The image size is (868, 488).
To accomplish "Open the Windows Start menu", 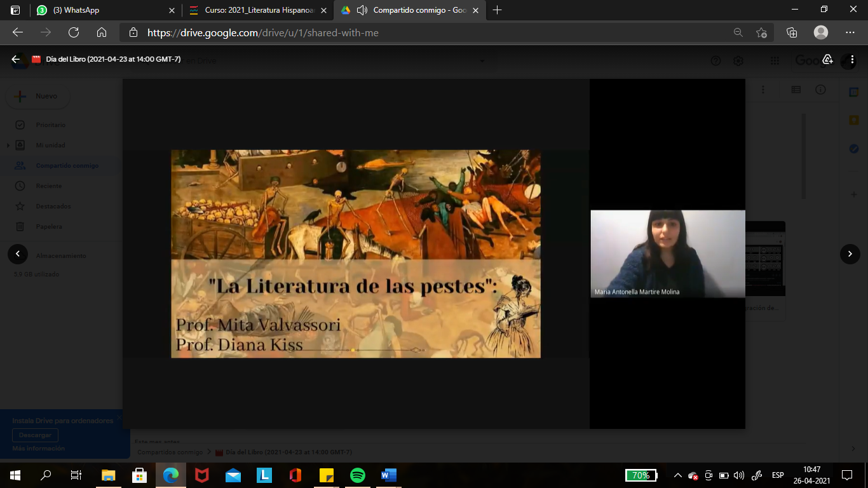I will tap(15, 475).
